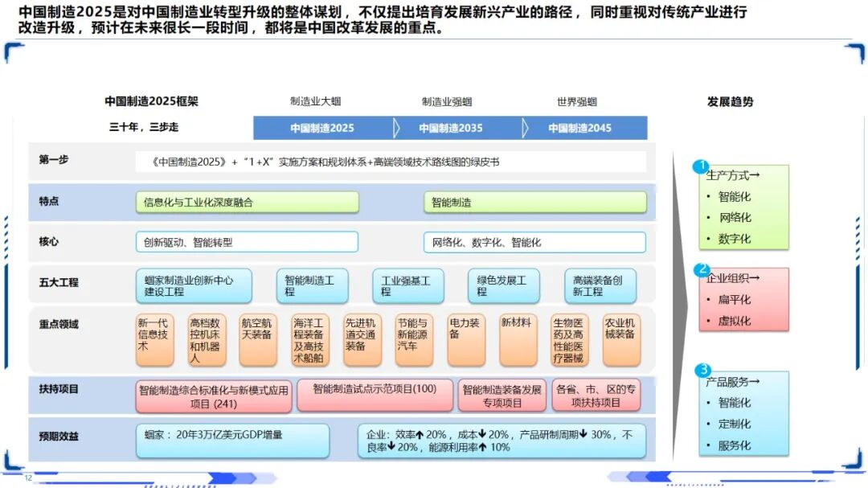Click the row label 五大工程
This screenshot has height=488, width=868.
(x=59, y=282)
